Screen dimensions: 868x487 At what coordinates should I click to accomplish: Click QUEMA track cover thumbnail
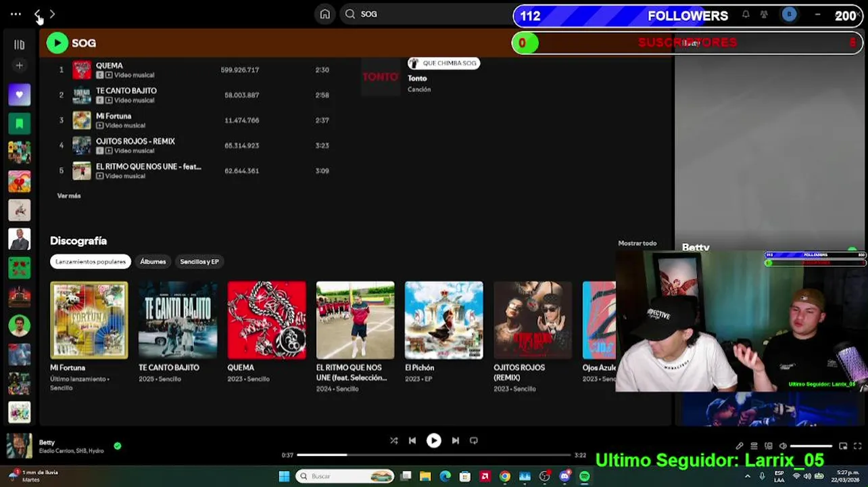[x=82, y=70]
